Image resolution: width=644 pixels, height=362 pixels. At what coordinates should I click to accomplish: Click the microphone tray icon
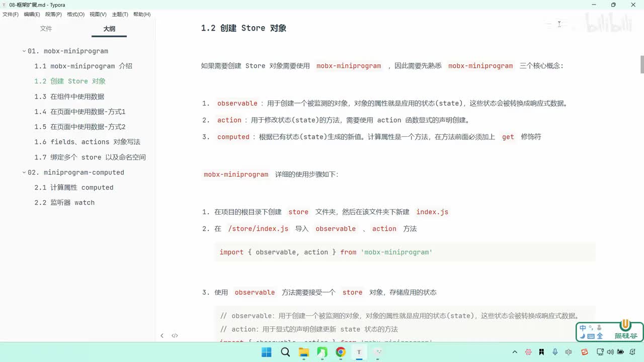point(555,352)
